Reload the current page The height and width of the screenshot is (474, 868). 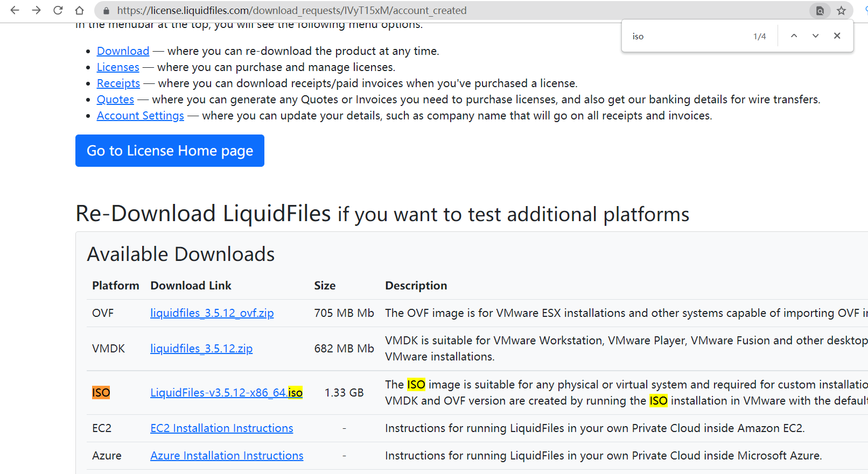pos(58,10)
